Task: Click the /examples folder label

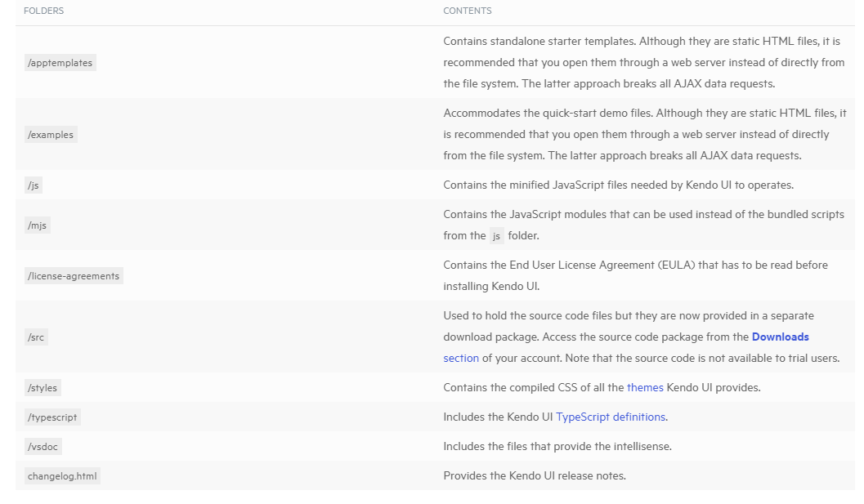Action: [51, 135]
